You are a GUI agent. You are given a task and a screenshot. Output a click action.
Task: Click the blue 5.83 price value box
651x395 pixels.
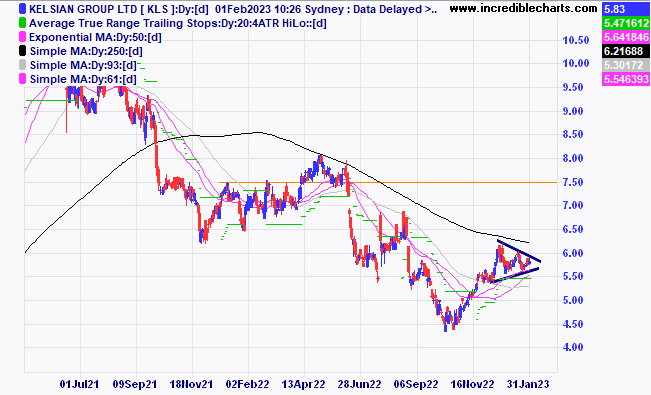626,9
